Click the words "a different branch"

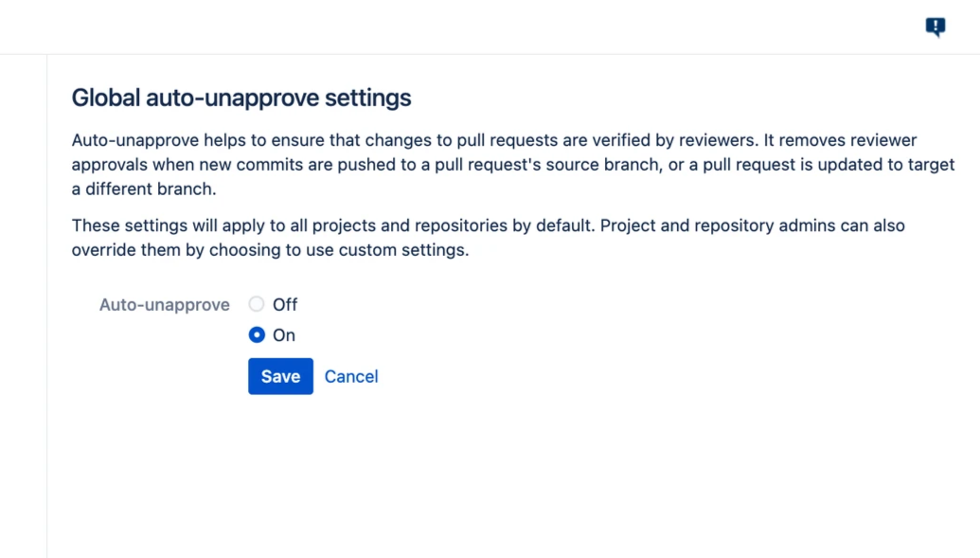[x=144, y=189]
